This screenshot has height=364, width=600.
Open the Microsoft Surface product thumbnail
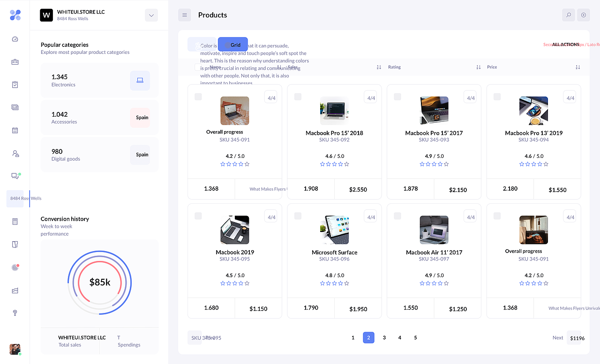click(x=335, y=230)
